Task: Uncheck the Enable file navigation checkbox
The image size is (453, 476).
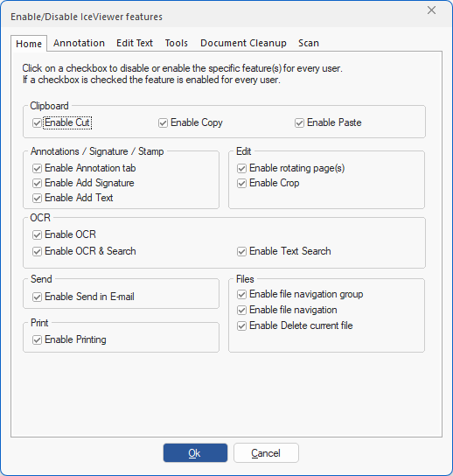Action: click(241, 311)
